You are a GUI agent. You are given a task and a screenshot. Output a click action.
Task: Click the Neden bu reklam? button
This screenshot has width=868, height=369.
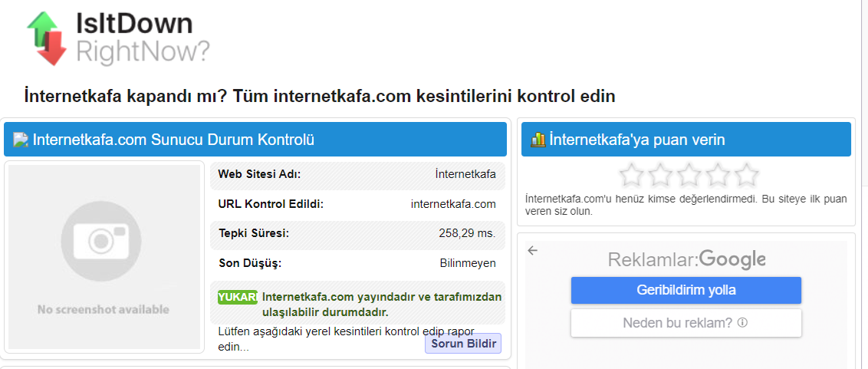pyautogui.click(x=686, y=323)
